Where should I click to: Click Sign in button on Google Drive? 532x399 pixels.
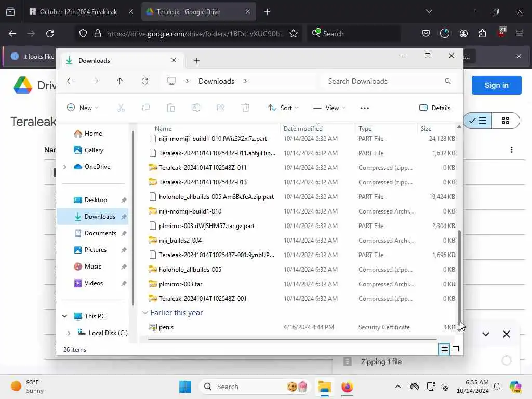coord(496,85)
